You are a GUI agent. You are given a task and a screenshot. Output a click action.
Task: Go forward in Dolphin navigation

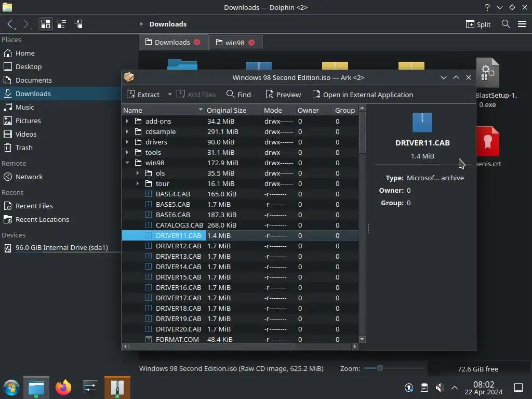tap(26, 24)
